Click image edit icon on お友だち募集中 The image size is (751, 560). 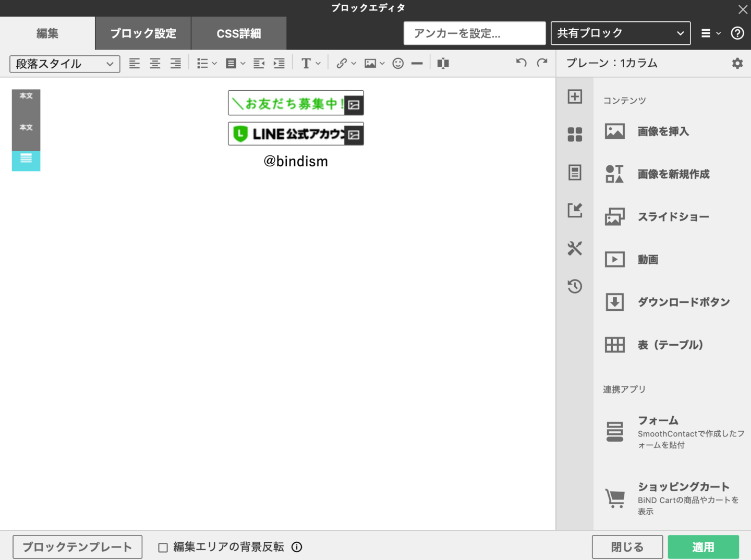(354, 105)
